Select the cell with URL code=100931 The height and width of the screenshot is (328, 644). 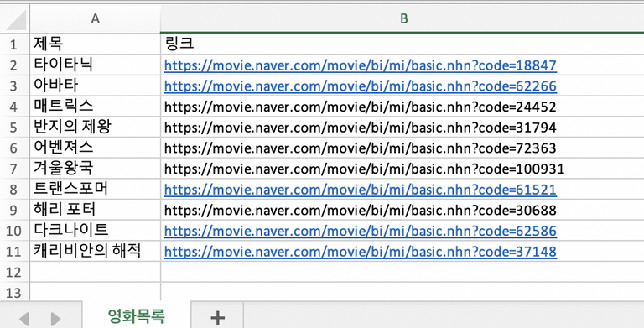[x=402, y=169]
